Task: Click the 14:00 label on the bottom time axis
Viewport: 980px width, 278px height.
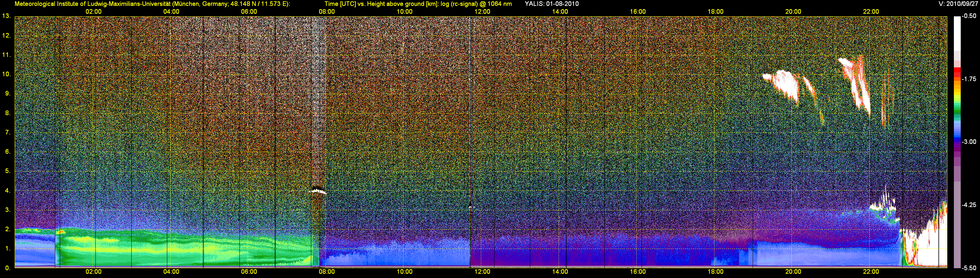Action: click(x=560, y=271)
